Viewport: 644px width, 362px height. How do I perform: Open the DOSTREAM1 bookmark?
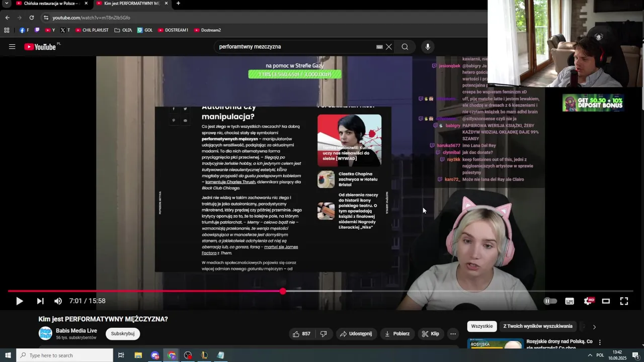pyautogui.click(x=173, y=30)
